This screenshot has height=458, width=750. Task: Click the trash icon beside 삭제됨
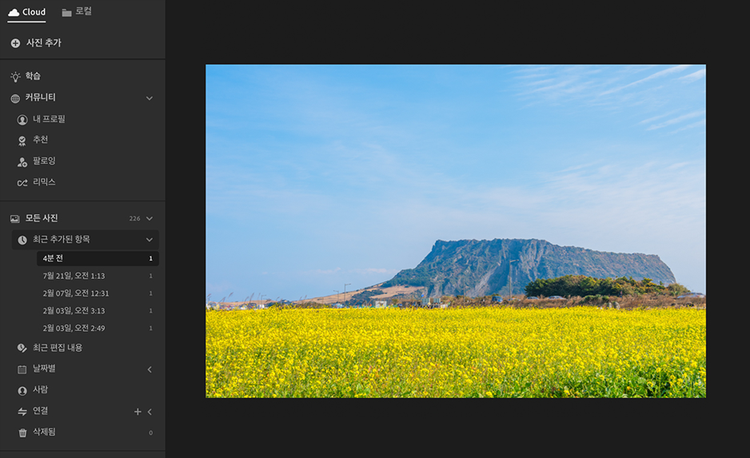tap(22, 433)
